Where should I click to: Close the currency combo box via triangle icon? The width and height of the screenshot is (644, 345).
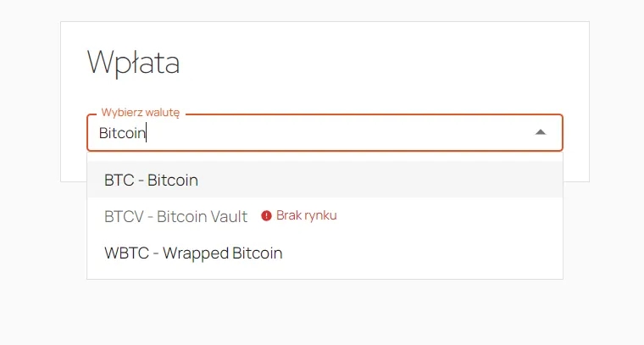click(x=541, y=132)
